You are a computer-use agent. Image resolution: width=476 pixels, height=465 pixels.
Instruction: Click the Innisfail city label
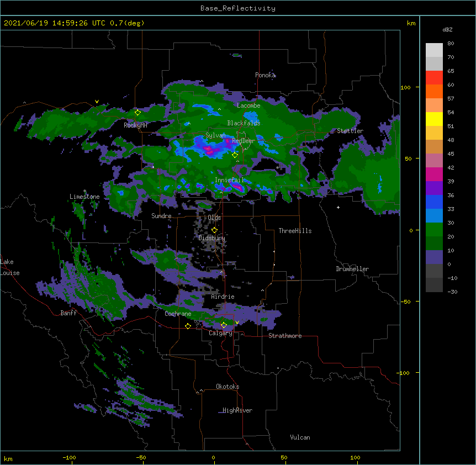(x=229, y=180)
